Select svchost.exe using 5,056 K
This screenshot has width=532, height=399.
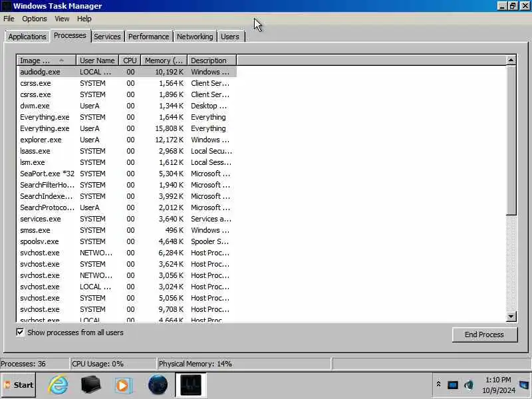click(126, 298)
